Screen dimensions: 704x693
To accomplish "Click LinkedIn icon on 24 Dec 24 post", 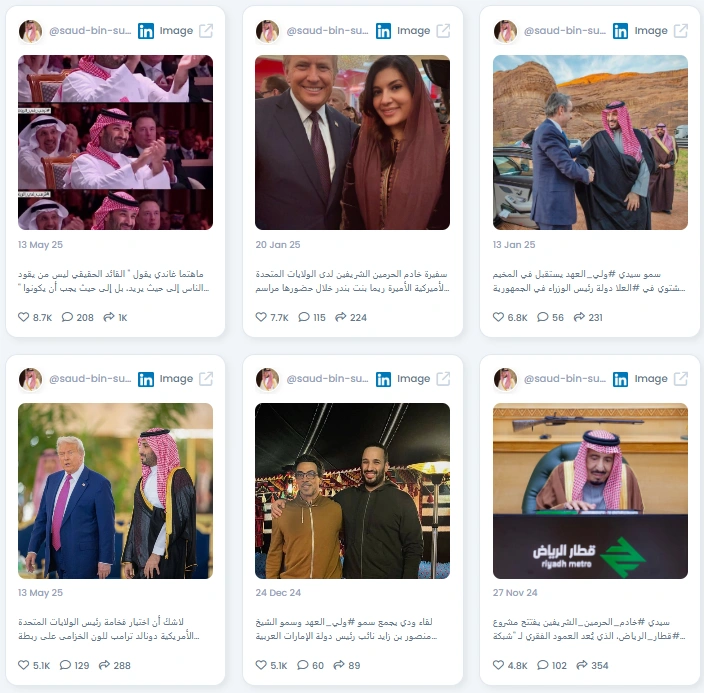I will pyautogui.click(x=383, y=379).
